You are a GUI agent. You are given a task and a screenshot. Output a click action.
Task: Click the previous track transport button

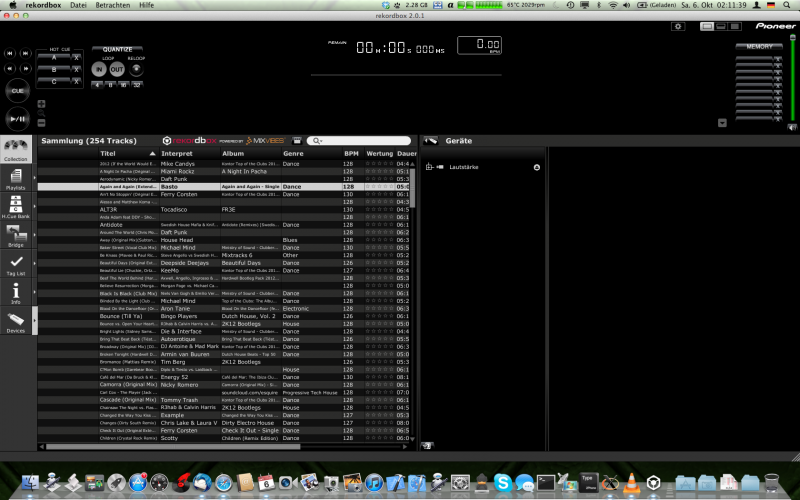(10, 53)
